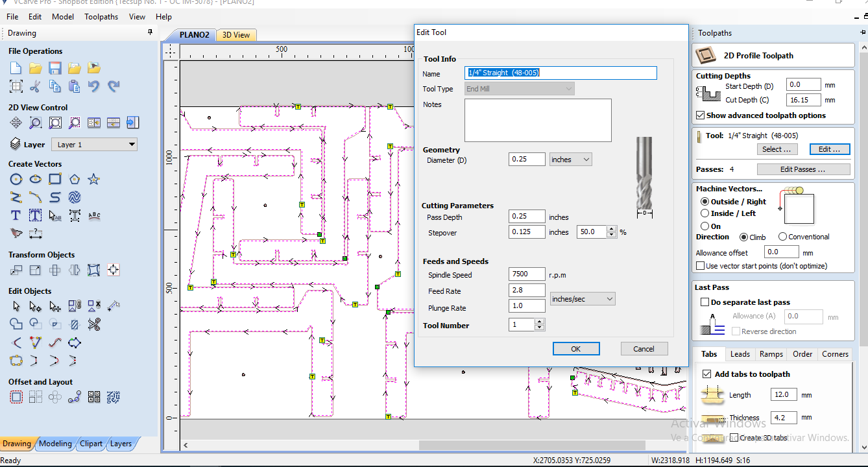Click the Save file icon
Viewport: 868px width, 467px height.
(55, 68)
